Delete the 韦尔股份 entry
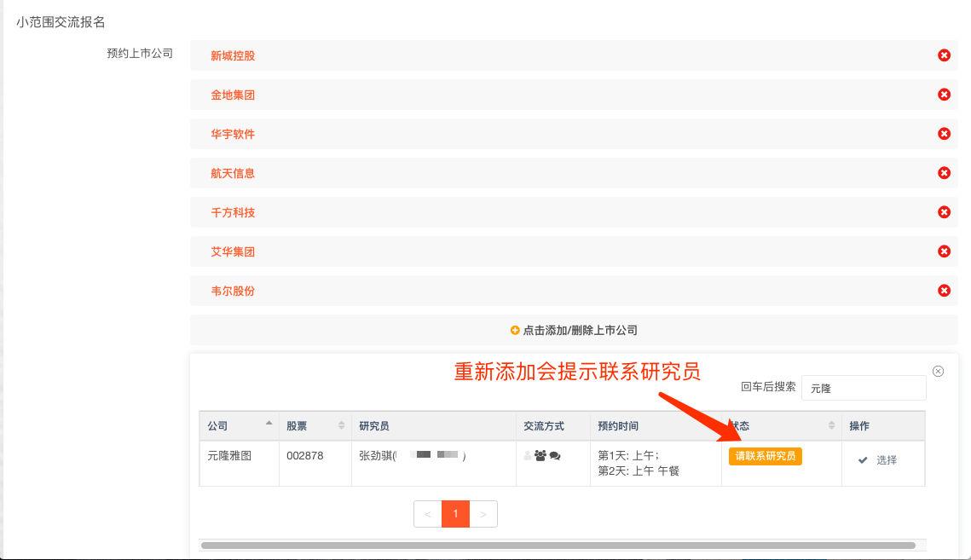Image resolution: width=971 pixels, height=560 pixels. tap(944, 291)
